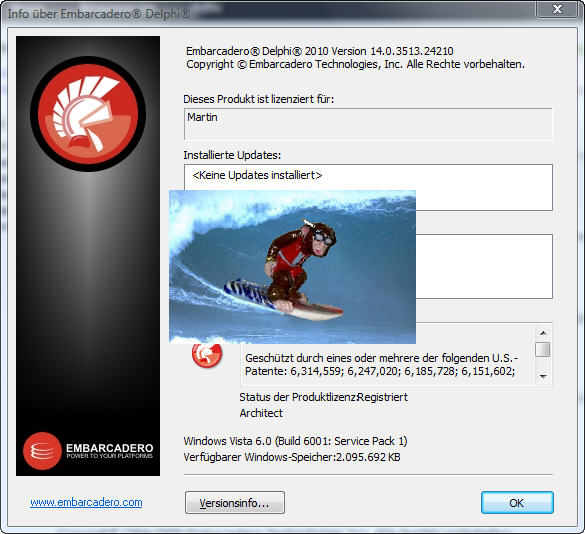Screen dimensions: 585x534
Task: Click the surfing monkey image
Action: pyautogui.click(x=292, y=267)
